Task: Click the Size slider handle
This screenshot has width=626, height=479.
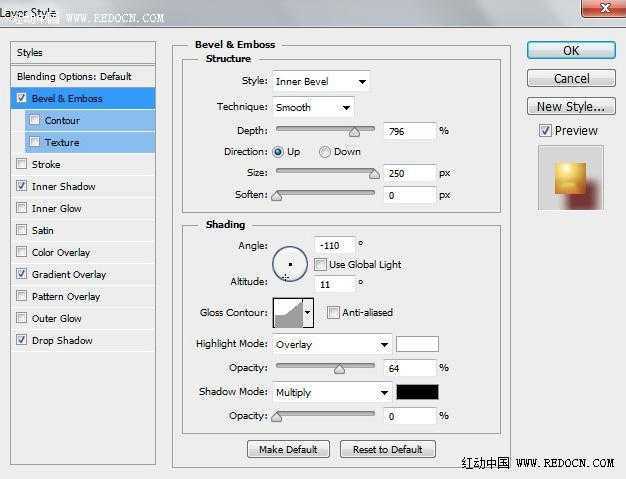Action: (x=374, y=174)
